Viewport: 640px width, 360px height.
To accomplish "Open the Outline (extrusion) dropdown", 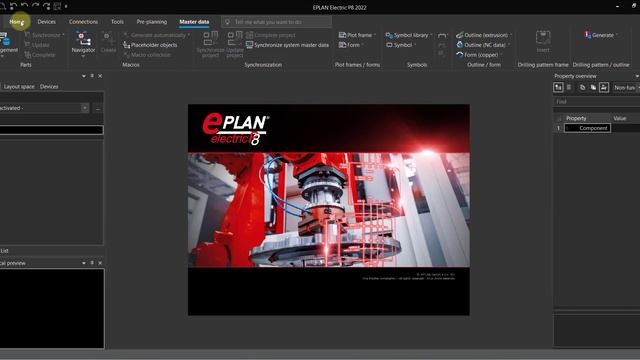I will [484, 35].
